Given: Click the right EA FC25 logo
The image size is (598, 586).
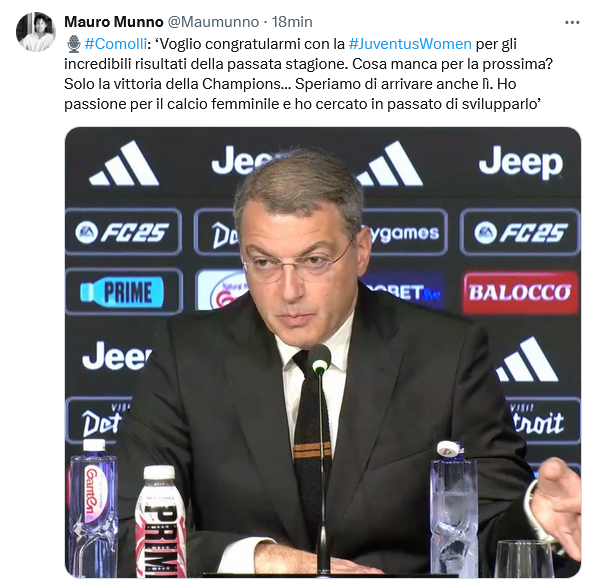Looking at the screenshot, I should (520, 232).
